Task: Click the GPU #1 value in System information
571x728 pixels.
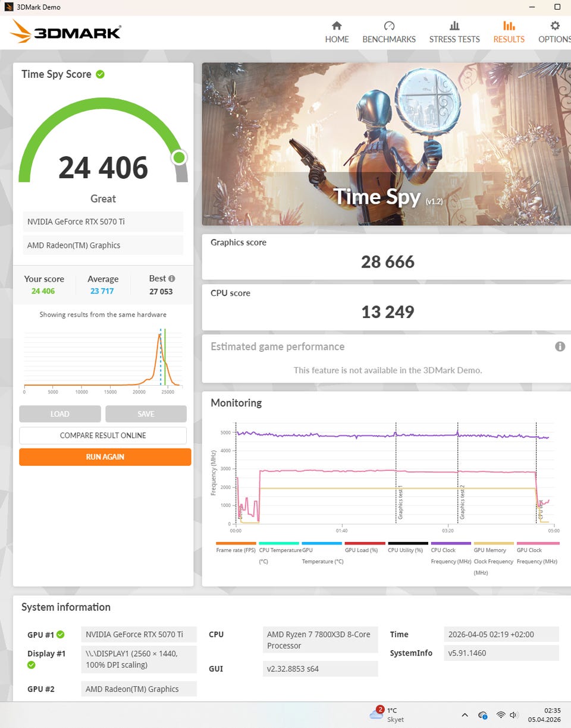Action: click(x=139, y=634)
